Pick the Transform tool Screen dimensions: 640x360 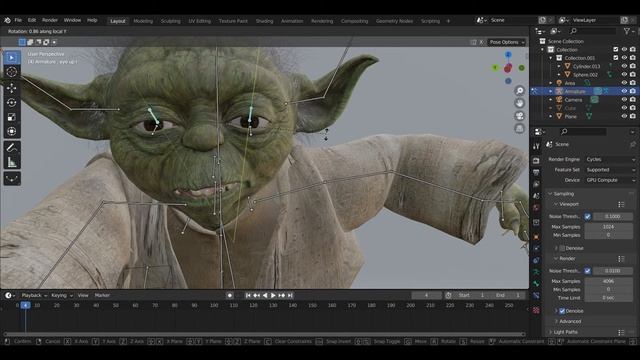(11, 131)
